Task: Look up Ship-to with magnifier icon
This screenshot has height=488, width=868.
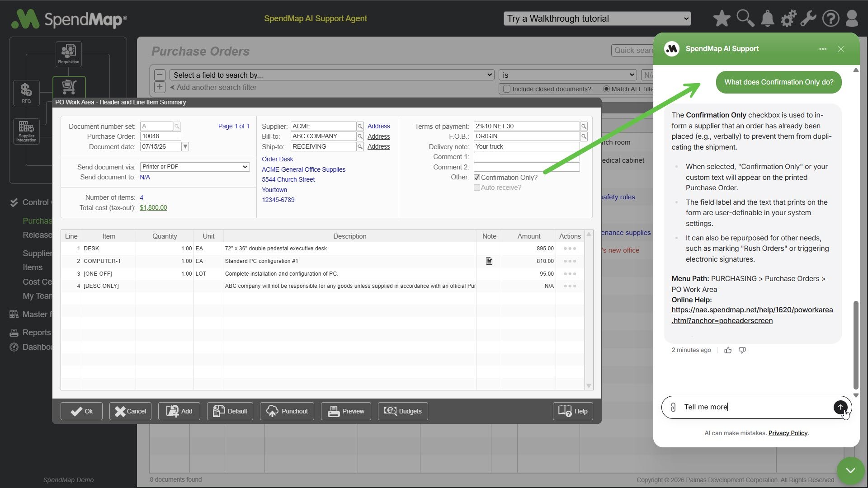Action: 360,147
